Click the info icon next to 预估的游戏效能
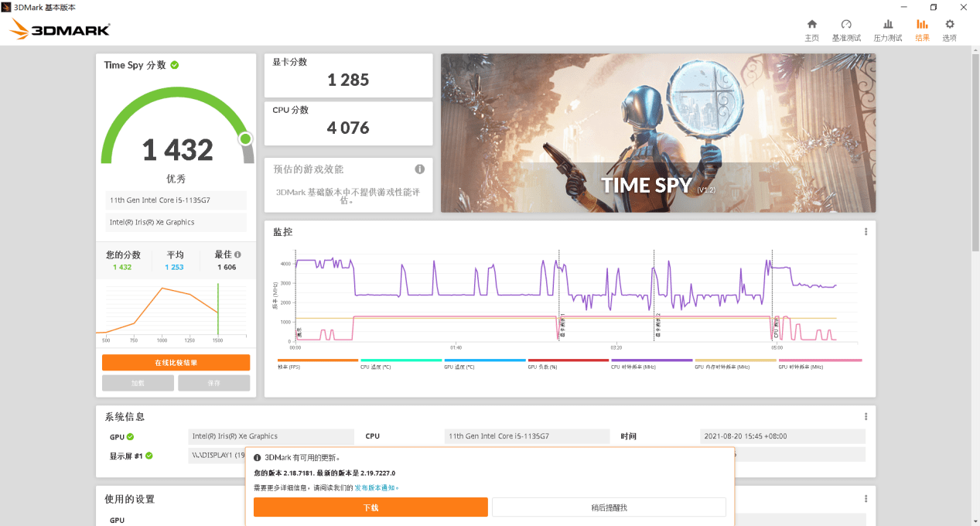 click(x=419, y=169)
